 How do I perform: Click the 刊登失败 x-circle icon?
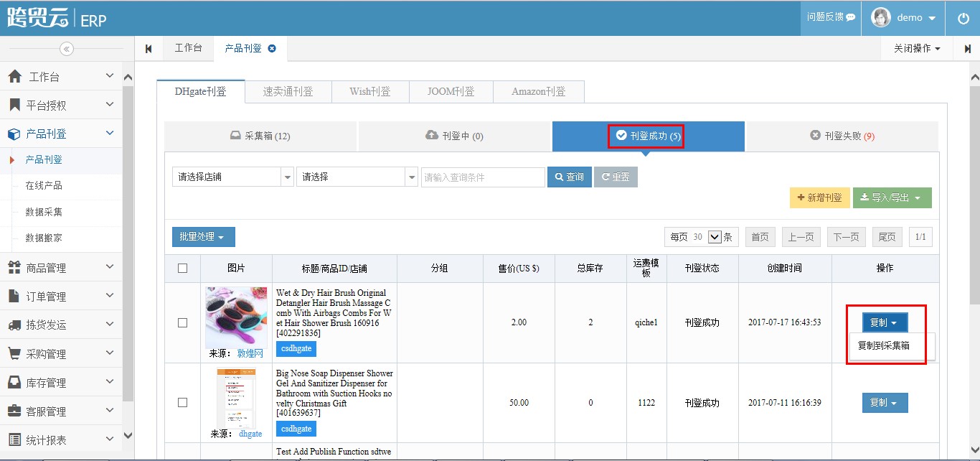(815, 136)
